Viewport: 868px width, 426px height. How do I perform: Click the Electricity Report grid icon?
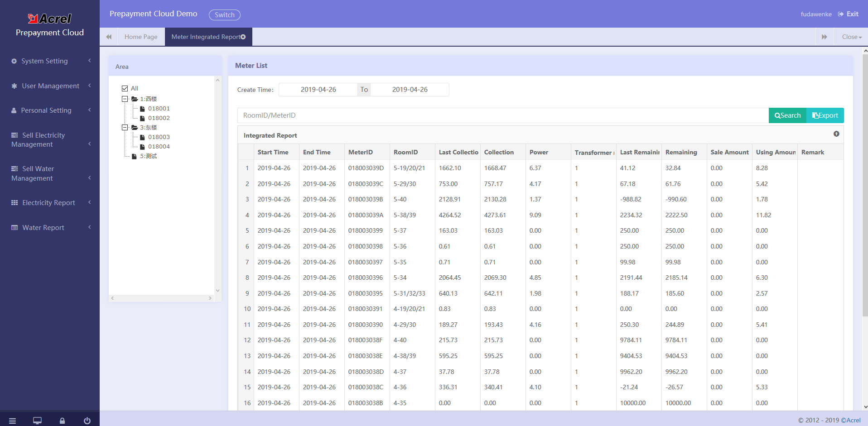14,203
